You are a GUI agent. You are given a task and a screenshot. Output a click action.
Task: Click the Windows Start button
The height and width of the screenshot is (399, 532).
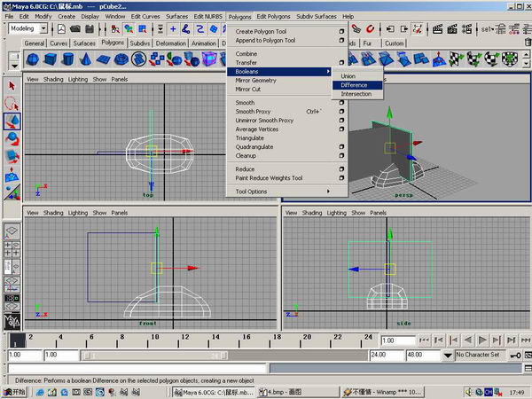[15, 392]
